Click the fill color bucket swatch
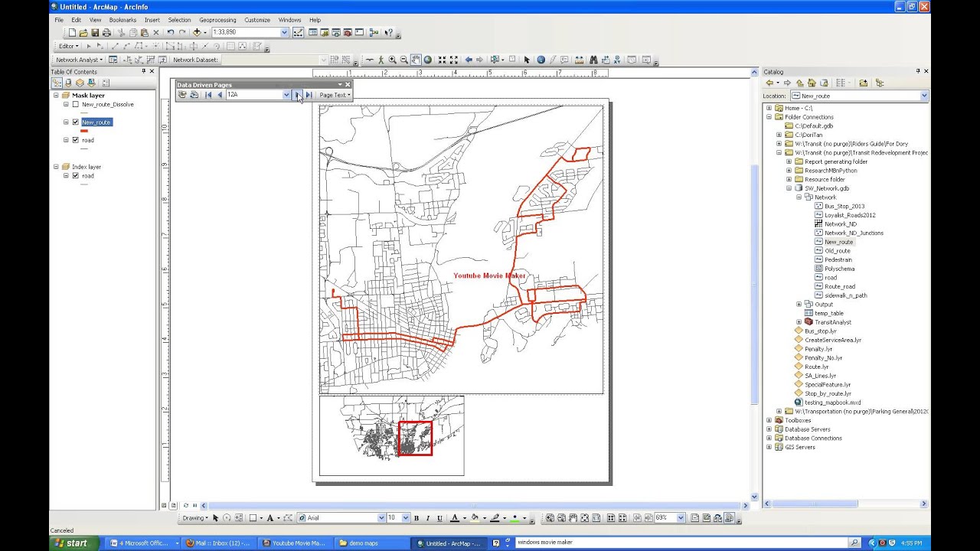980x551 pixels. click(x=475, y=518)
